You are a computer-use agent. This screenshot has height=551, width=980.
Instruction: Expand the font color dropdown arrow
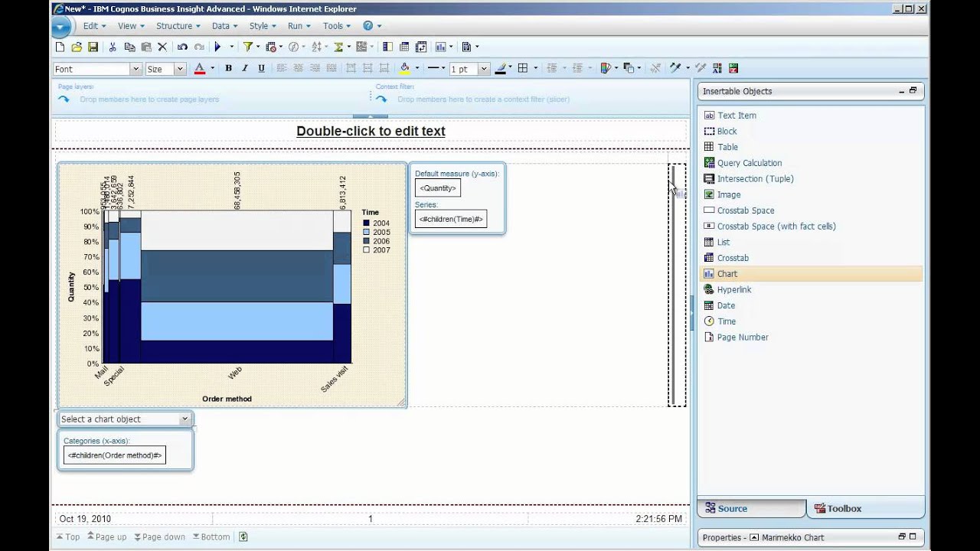[x=212, y=68]
